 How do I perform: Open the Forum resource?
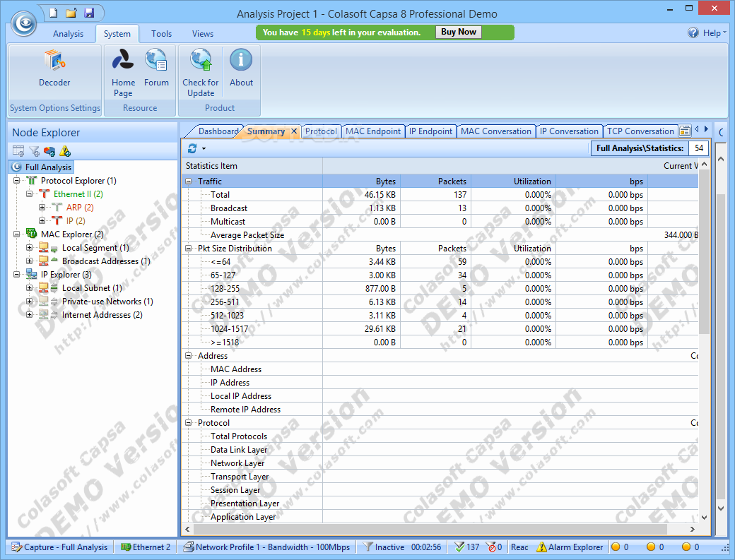pos(156,68)
